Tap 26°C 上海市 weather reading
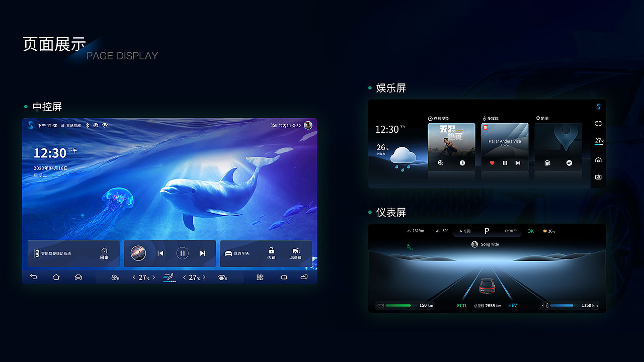Viewport: 644px width, 362px height. (x=382, y=149)
